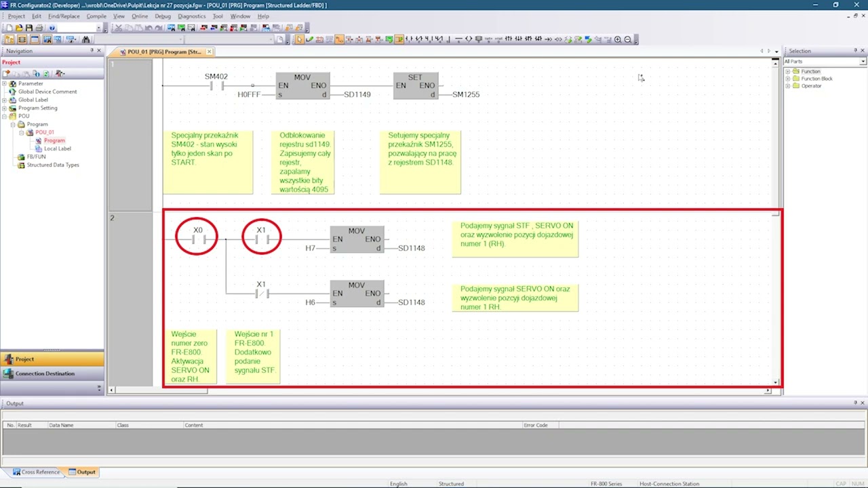Toggle the navigation window toolbar icon
Screen dimensions: 868x488
click(x=9, y=39)
